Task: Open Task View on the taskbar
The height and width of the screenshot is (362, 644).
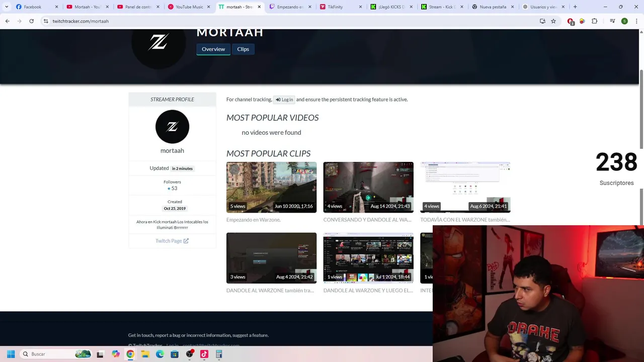Action: pyautogui.click(x=100, y=354)
